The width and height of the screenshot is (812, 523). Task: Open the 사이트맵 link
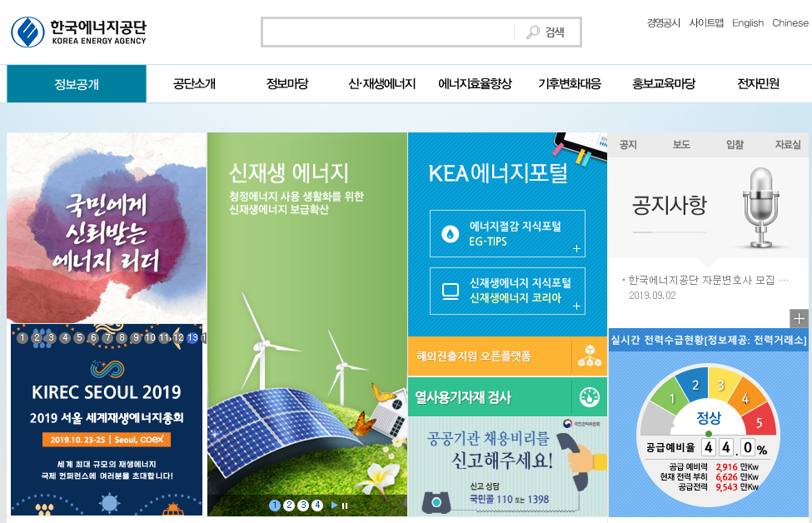point(706,22)
